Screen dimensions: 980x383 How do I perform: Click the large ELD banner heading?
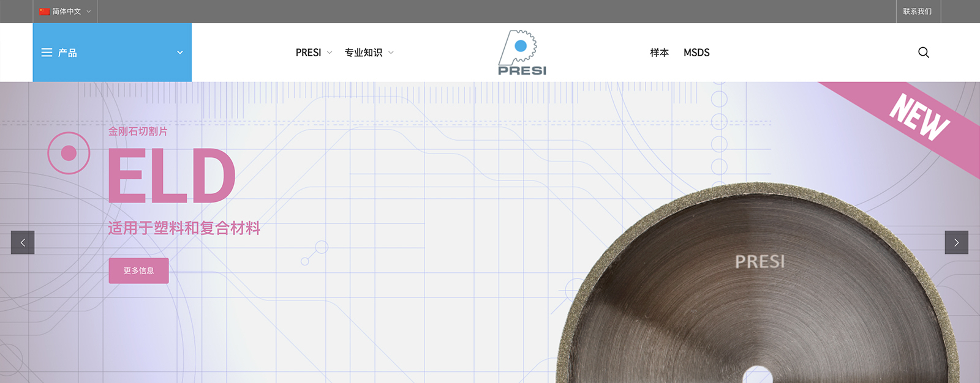[x=171, y=176]
